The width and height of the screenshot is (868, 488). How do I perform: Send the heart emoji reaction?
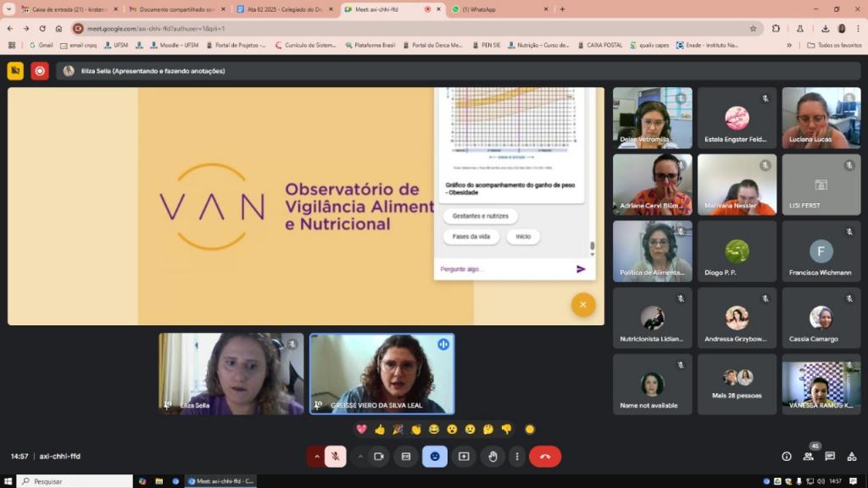[361, 430]
